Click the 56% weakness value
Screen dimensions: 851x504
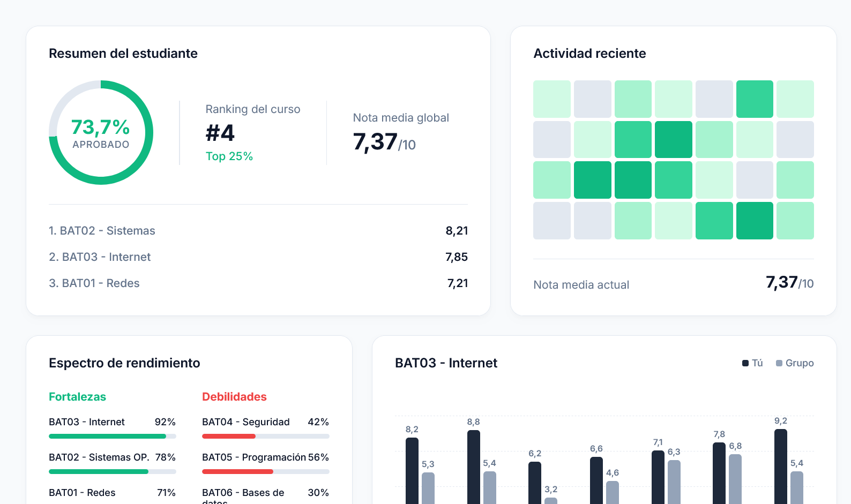click(x=318, y=457)
